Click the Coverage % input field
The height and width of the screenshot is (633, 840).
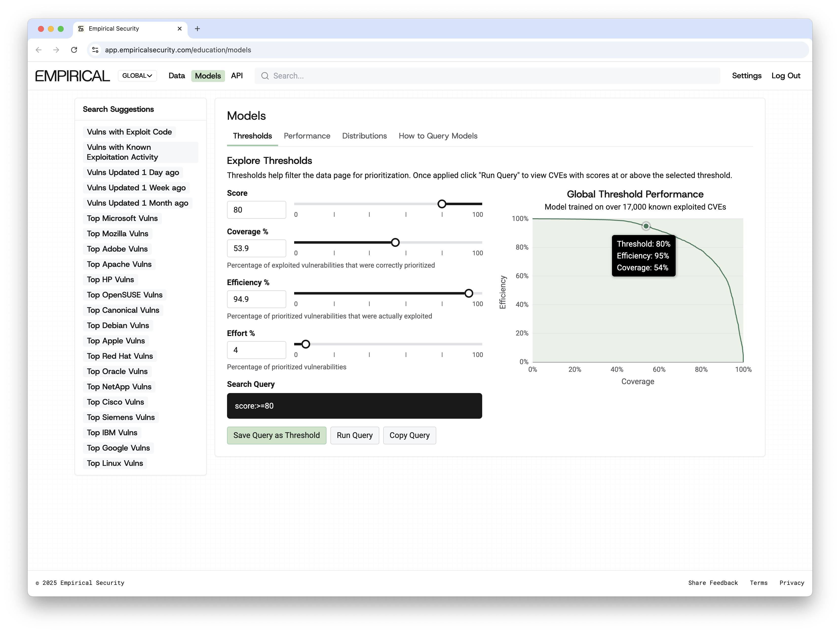point(256,248)
